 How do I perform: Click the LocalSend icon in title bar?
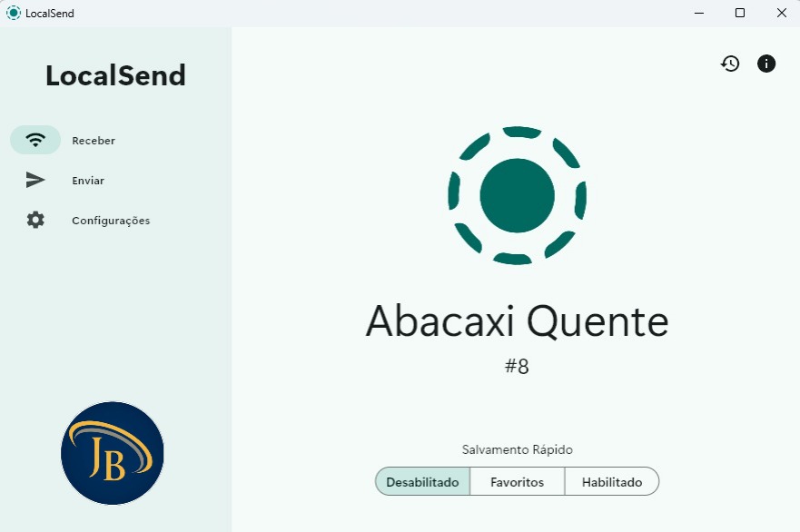(14, 14)
